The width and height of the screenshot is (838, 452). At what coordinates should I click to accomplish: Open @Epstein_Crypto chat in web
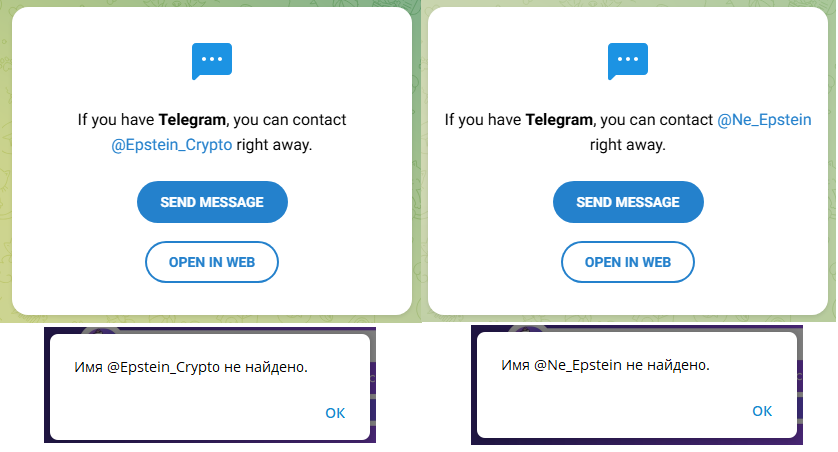[212, 262]
